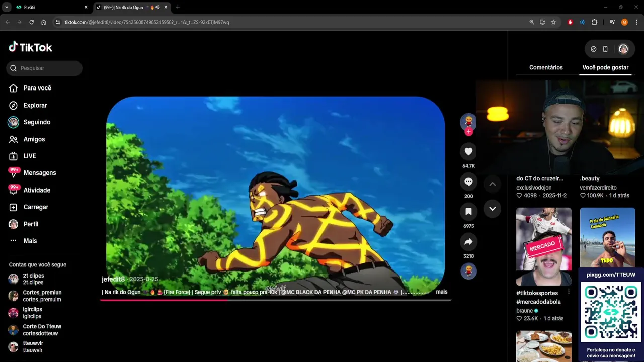Open Chrome extensions puzzle icon
644x362 pixels.
tap(595, 22)
